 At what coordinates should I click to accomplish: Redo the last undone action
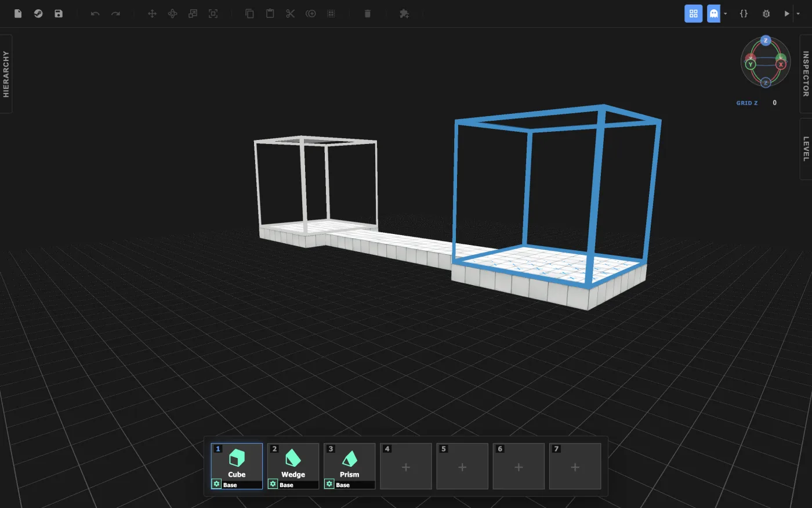point(115,13)
